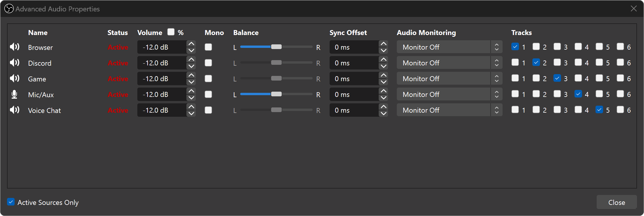This screenshot has height=216, width=644.
Task: Mute the Discord source speaker icon
Action: [x=15, y=63]
